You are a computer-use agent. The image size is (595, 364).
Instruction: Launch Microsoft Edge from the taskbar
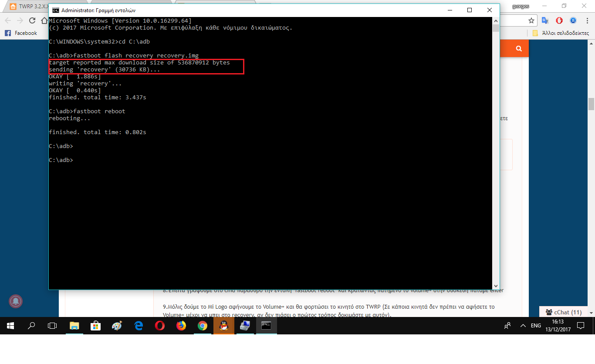(x=139, y=325)
